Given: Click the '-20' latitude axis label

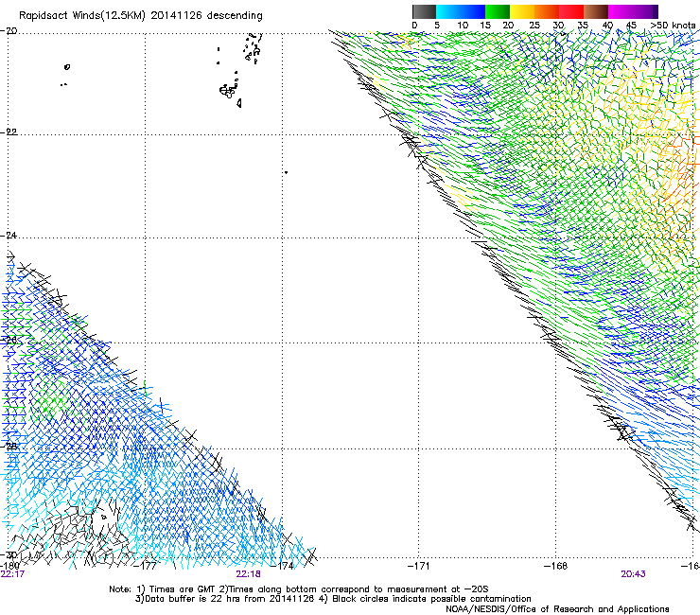Looking at the screenshot, I should 9,31.
